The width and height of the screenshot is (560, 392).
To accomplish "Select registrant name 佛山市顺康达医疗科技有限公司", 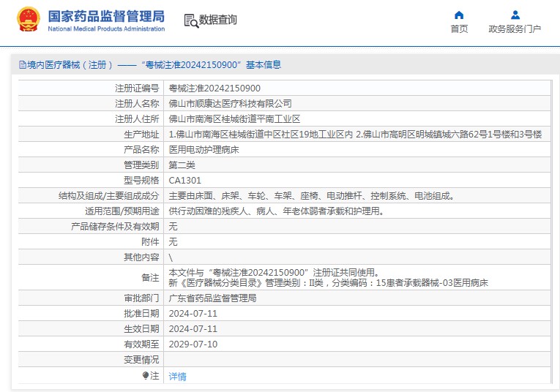I will click(230, 104).
